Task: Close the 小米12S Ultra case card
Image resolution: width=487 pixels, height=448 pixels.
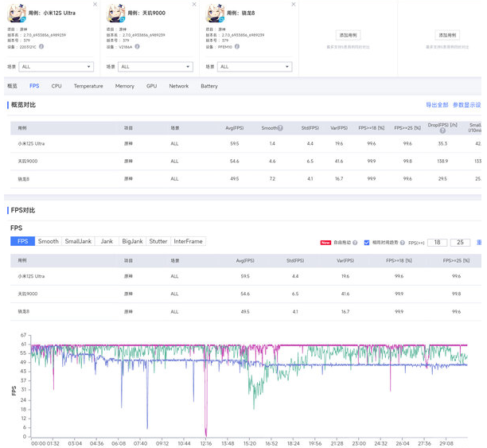Action: click(95, 5)
